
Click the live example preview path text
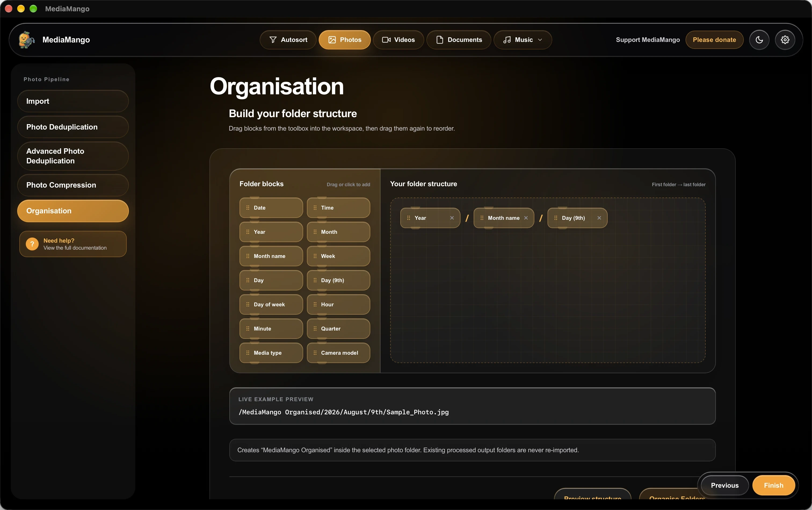coord(343,412)
